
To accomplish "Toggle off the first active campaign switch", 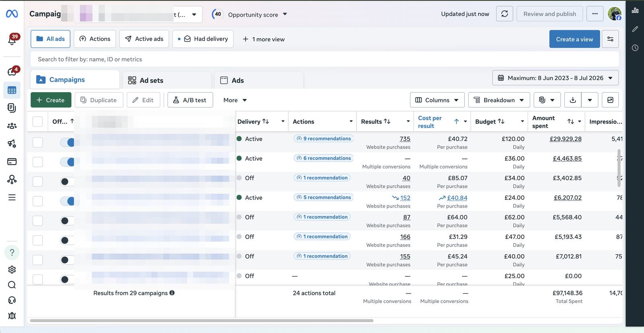I will point(67,142).
